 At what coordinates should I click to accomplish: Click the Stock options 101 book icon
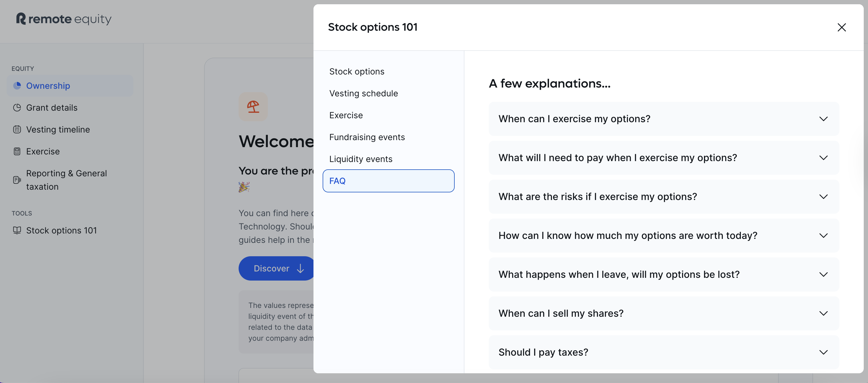coord(17,230)
